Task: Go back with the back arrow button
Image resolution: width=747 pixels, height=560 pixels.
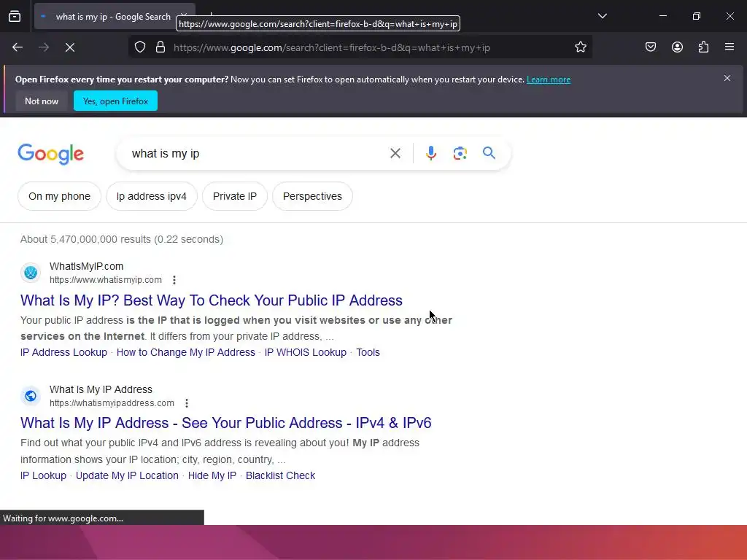Action: (18, 47)
